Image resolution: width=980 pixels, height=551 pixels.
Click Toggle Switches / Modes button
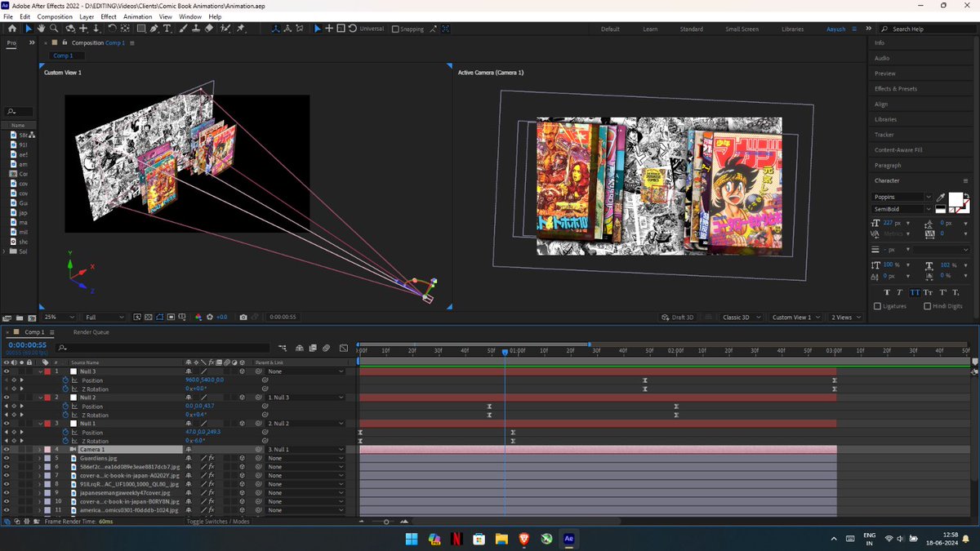coord(218,521)
